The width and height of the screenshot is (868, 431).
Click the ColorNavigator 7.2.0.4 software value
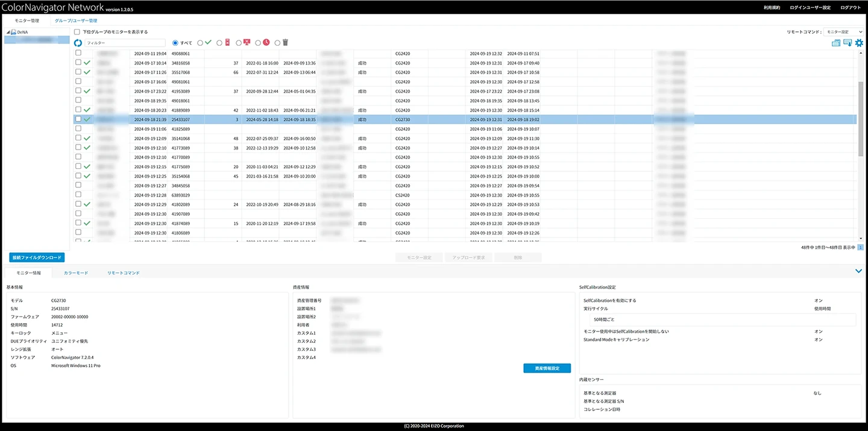pos(72,357)
